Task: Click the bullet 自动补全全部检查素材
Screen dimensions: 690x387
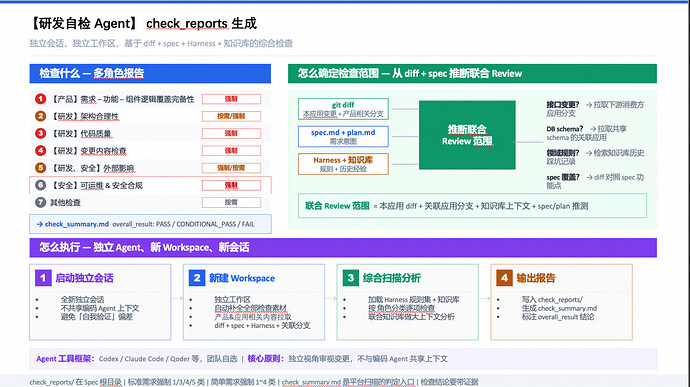Action: (x=250, y=308)
